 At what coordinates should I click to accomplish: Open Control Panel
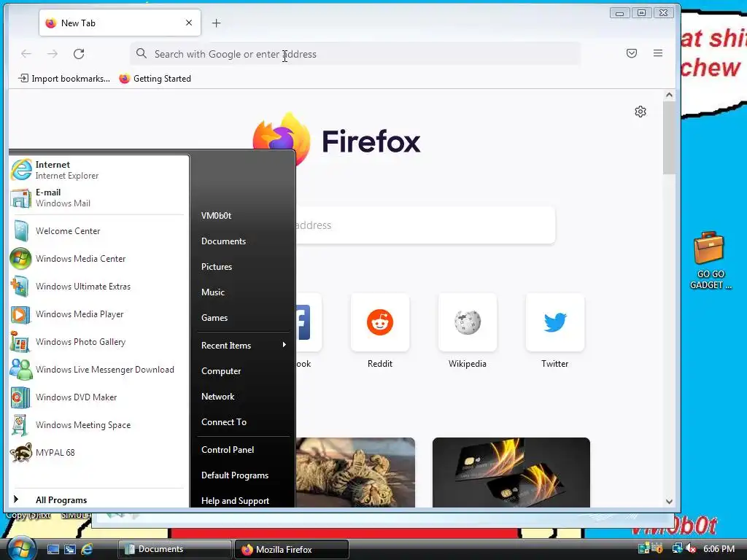click(x=243, y=449)
